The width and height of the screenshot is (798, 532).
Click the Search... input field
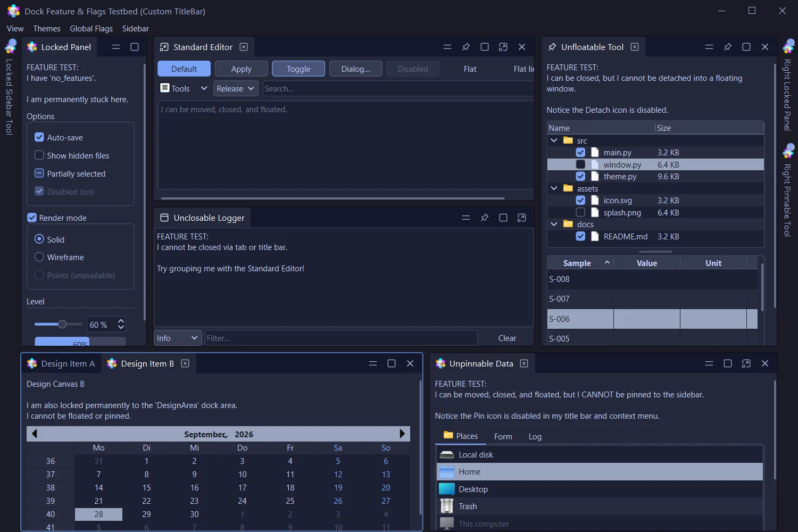point(398,88)
